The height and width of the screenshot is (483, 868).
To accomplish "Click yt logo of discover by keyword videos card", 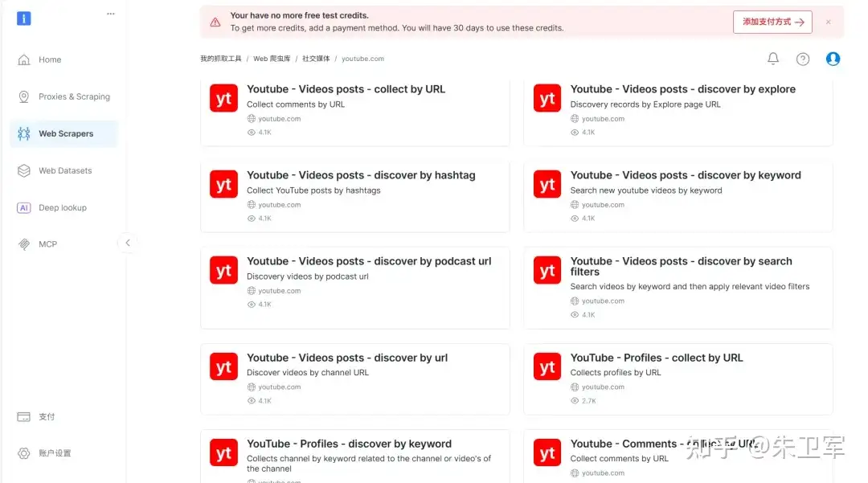I will pos(547,184).
